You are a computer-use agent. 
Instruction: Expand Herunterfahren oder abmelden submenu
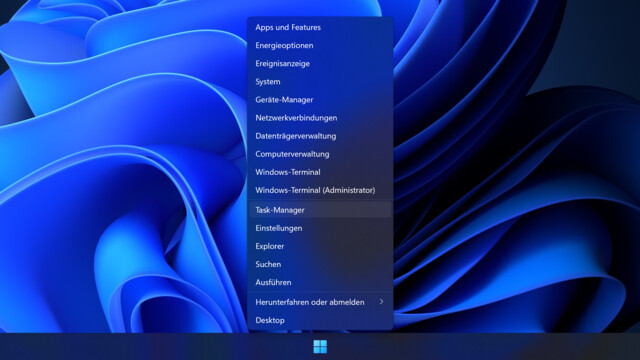pos(320,302)
